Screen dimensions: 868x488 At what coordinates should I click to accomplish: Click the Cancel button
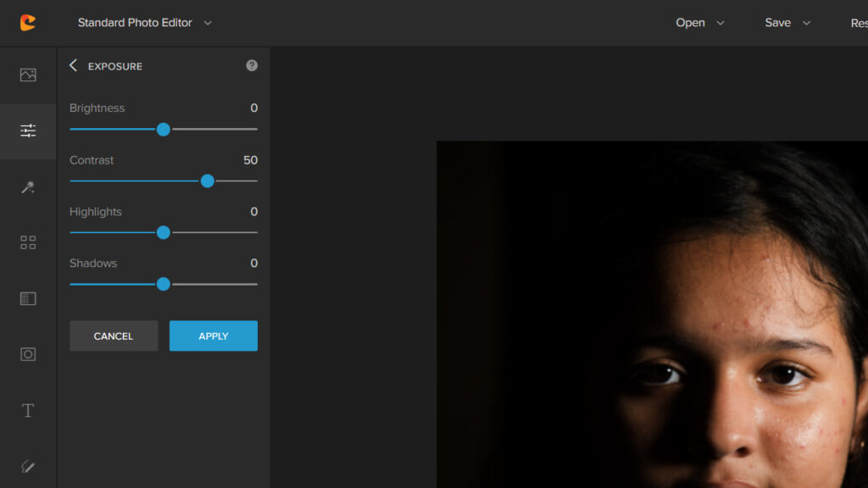[x=114, y=335]
